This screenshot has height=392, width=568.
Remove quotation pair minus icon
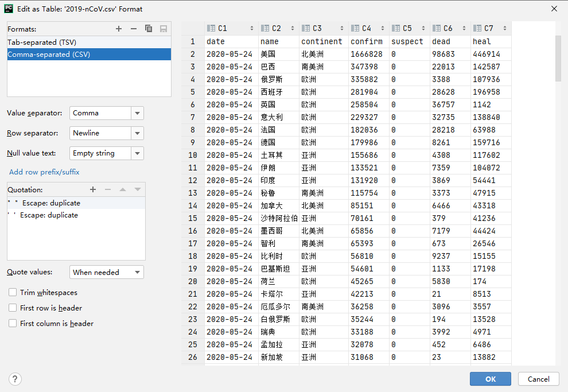click(108, 189)
